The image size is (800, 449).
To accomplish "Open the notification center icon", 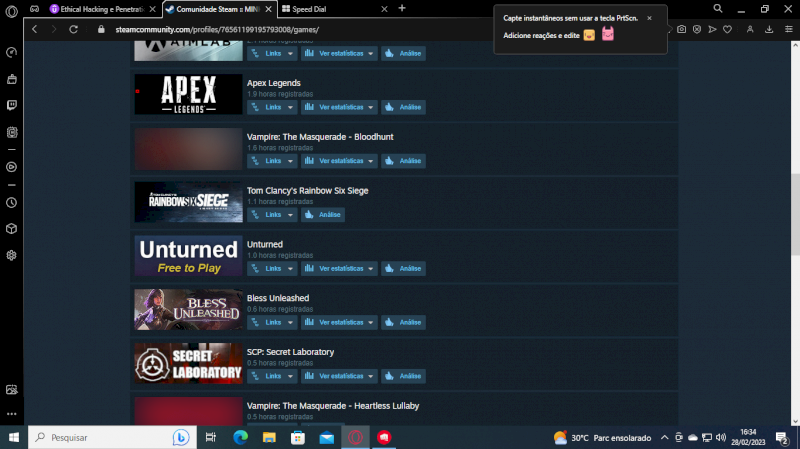I will (782, 437).
